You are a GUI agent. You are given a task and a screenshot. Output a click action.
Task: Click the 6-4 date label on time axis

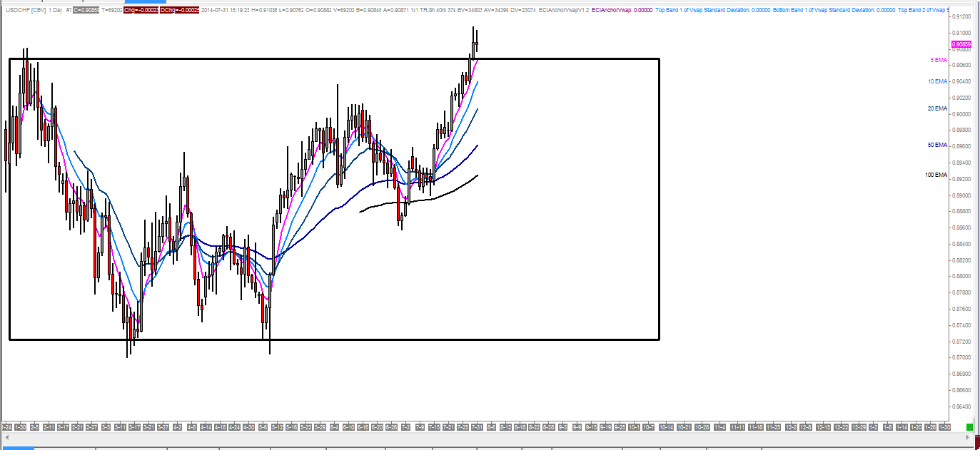coord(334,426)
